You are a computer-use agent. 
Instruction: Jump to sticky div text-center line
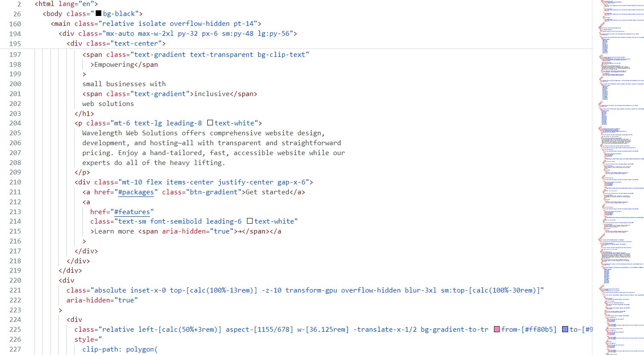(x=116, y=44)
